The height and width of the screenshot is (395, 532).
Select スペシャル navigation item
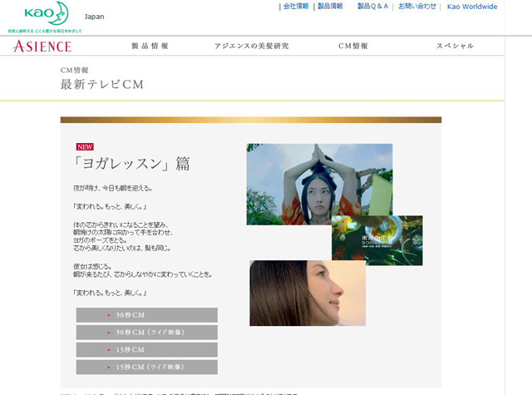coord(455,46)
